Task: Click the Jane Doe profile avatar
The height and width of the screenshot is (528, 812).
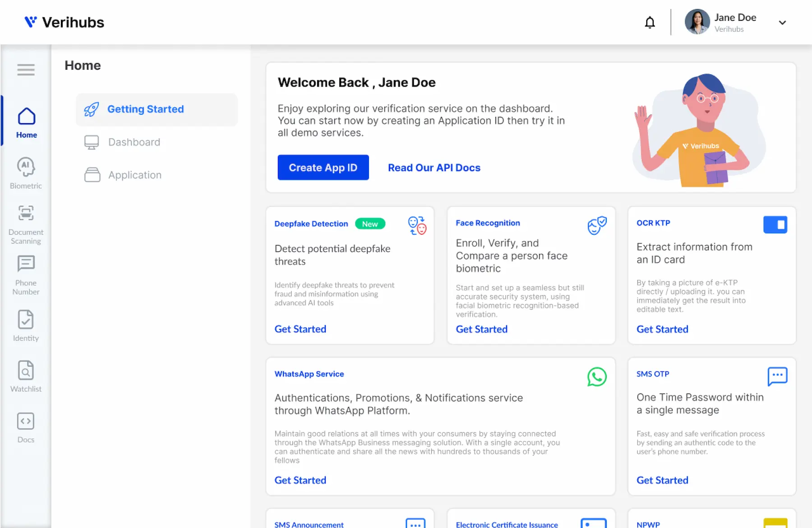Action: click(697, 22)
